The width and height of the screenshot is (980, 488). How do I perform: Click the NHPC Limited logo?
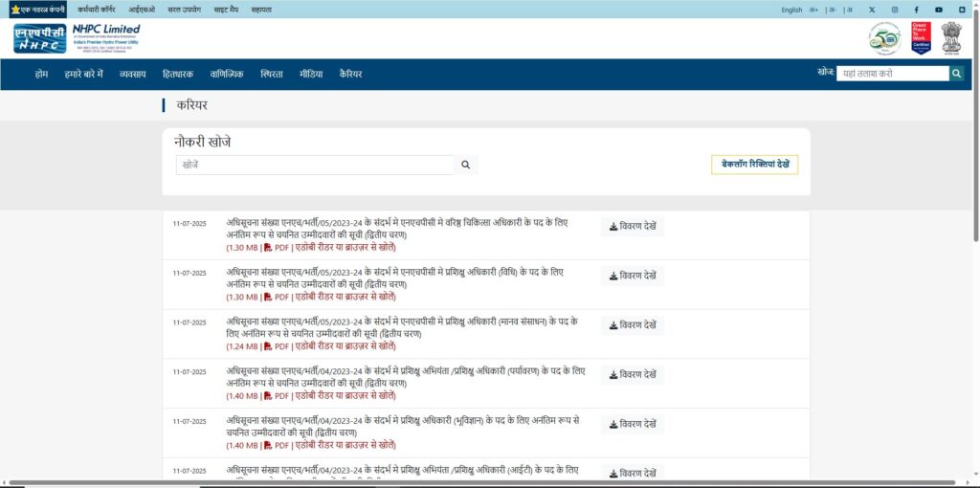pos(77,39)
